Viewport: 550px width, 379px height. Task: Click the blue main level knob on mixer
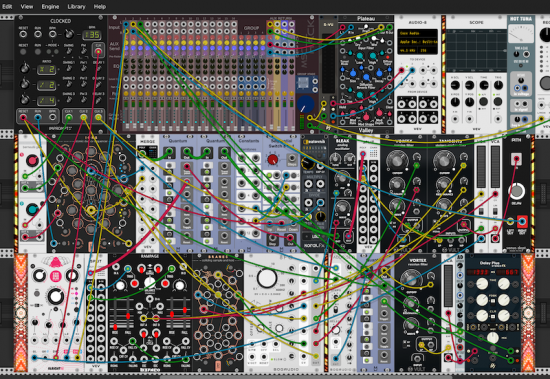coord(306,104)
